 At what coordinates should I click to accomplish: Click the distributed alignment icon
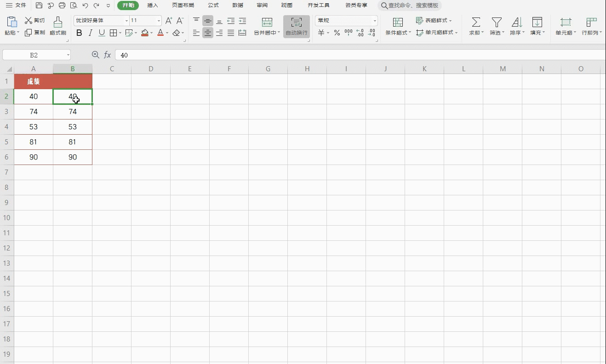point(242,33)
